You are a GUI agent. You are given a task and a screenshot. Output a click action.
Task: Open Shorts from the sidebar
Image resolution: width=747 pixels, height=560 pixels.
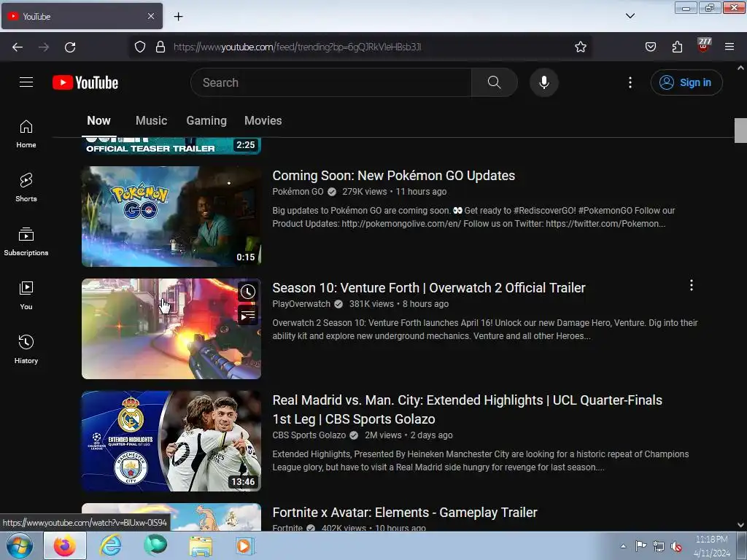coord(26,187)
